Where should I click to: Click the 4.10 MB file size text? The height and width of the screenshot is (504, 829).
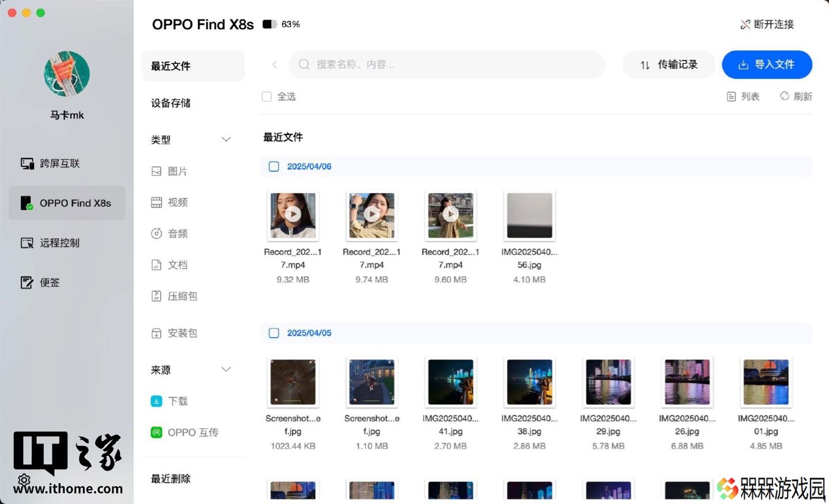[x=530, y=280]
